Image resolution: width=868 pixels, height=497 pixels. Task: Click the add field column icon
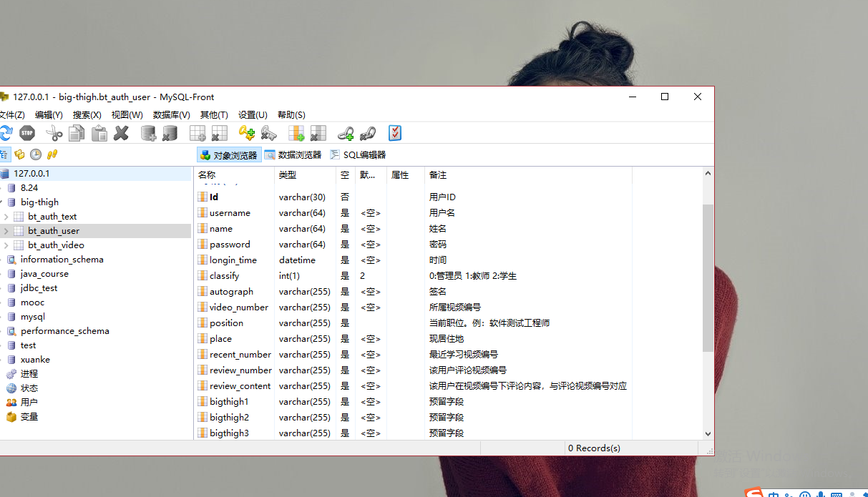pyautogui.click(x=296, y=133)
